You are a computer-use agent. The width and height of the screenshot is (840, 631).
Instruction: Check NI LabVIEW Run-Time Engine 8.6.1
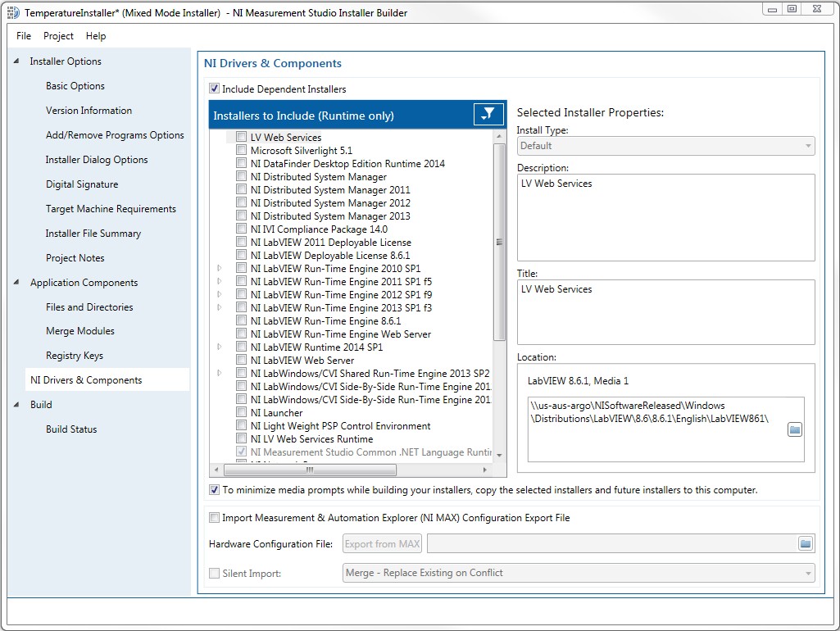coord(241,320)
